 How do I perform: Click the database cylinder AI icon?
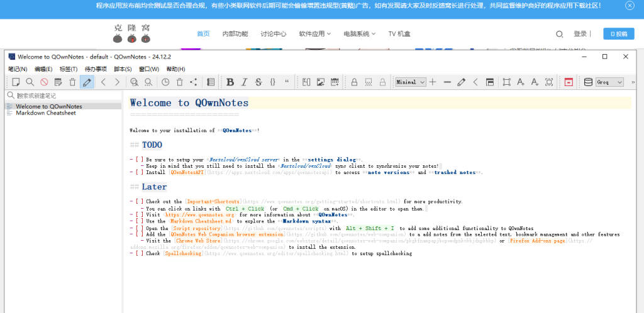pyautogui.click(x=588, y=82)
